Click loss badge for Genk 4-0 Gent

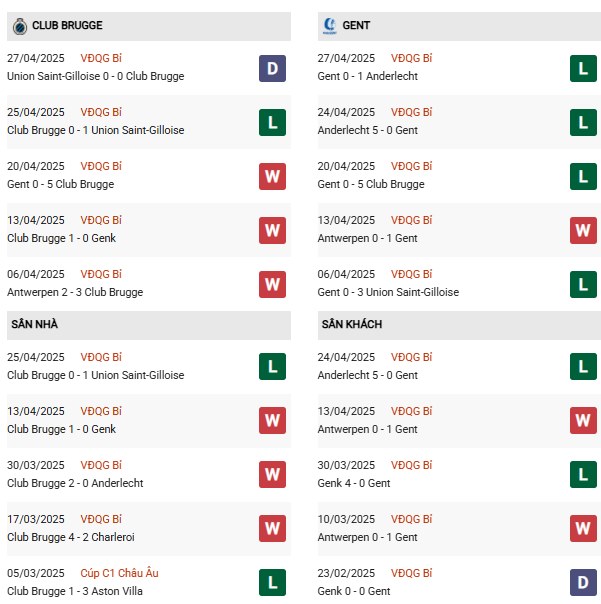(583, 474)
